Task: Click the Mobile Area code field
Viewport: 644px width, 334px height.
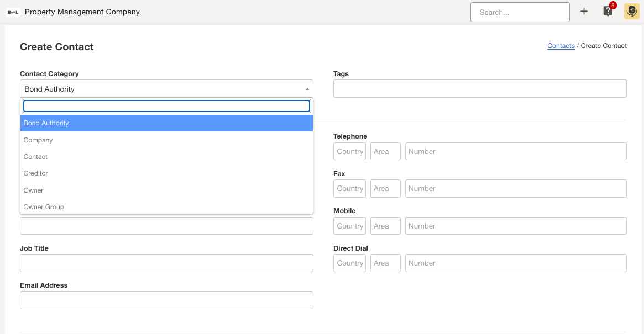Action: tap(385, 226)
